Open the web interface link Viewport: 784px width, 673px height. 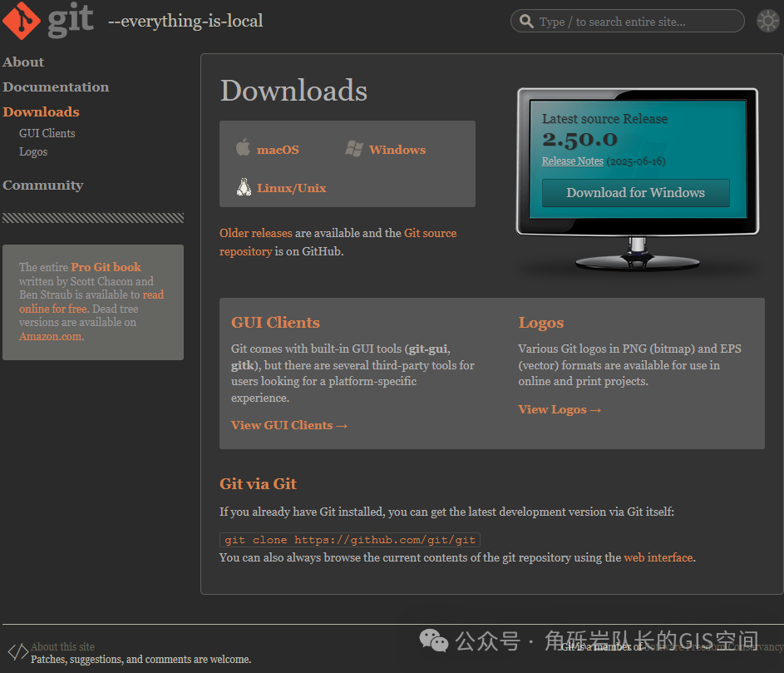tap(658, 558)
